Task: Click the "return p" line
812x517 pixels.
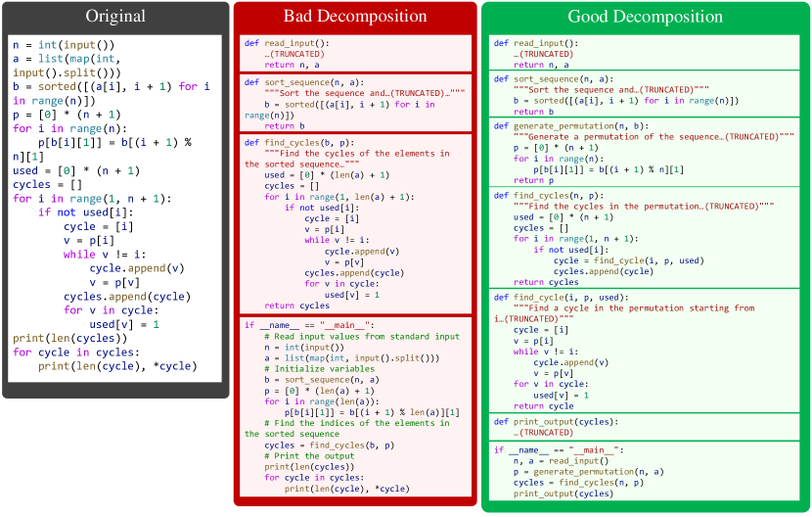Action: click(533, 180)
